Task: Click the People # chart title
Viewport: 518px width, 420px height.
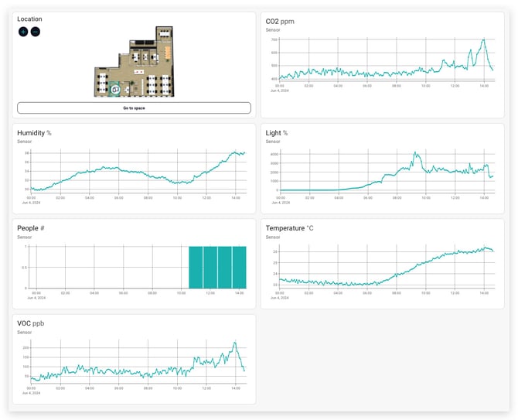Action: click(31, 228)
